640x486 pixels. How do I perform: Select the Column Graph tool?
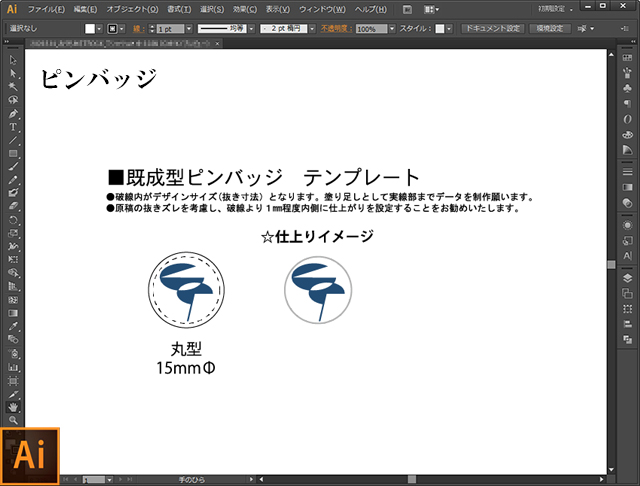click(x=13, y=367)
